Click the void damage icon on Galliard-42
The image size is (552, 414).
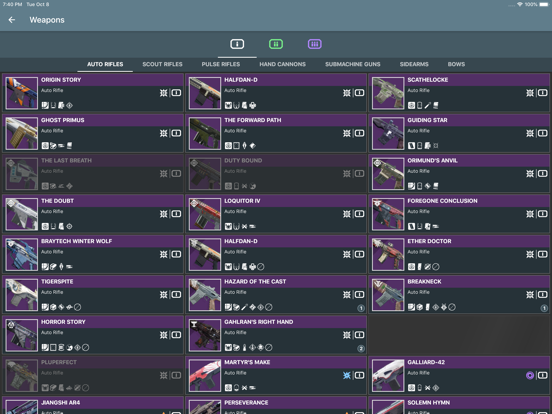[x=530, y=375]
